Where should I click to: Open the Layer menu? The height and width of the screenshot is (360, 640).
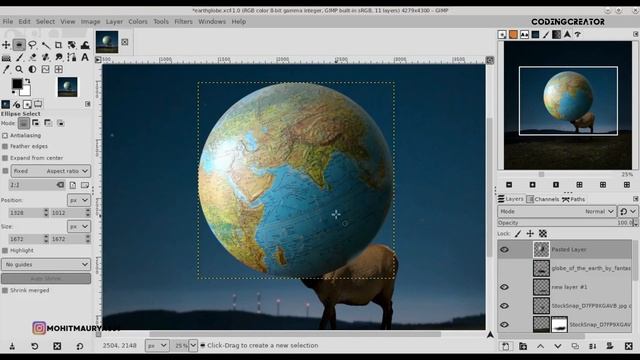click(114, 21)
